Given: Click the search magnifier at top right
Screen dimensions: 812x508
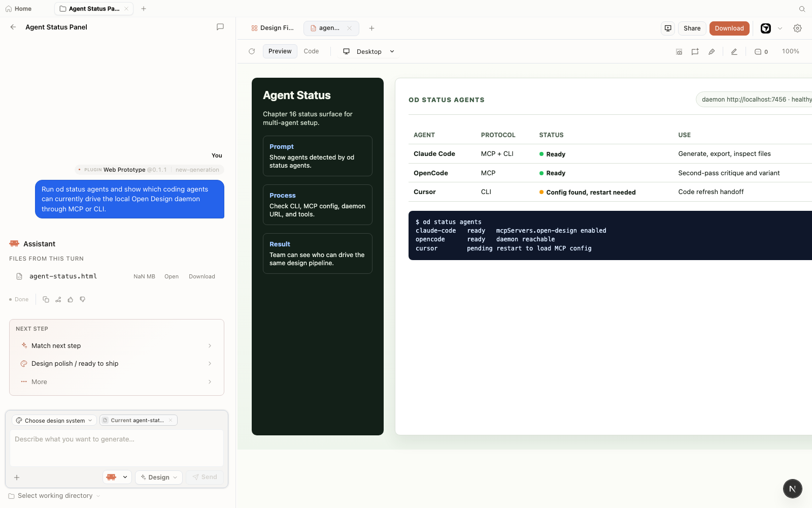Looking at the screenshot, I should (x=802, y=9).
